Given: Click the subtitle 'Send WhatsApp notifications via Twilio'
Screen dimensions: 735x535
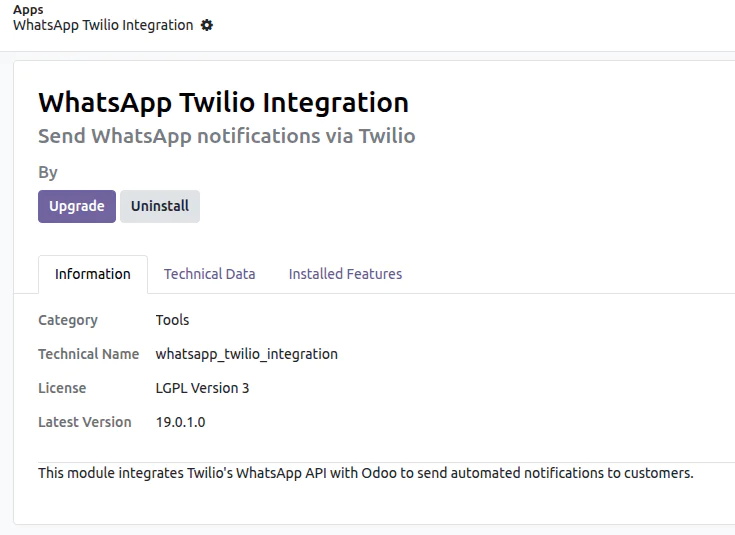Looking at the screenshot, I should pos(227,136).
